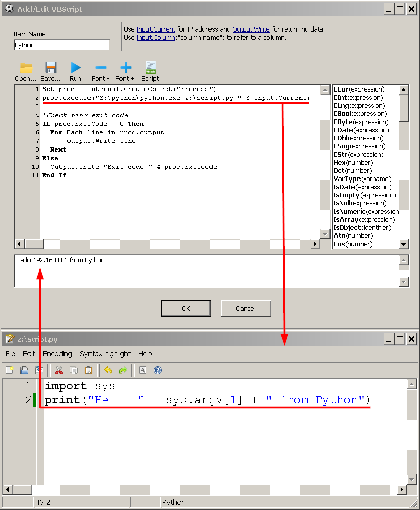Image resolution: width=420 pixels, height=510 pixels.
Task: Select CBool(expression) in function list
Action: pos(360,113)
